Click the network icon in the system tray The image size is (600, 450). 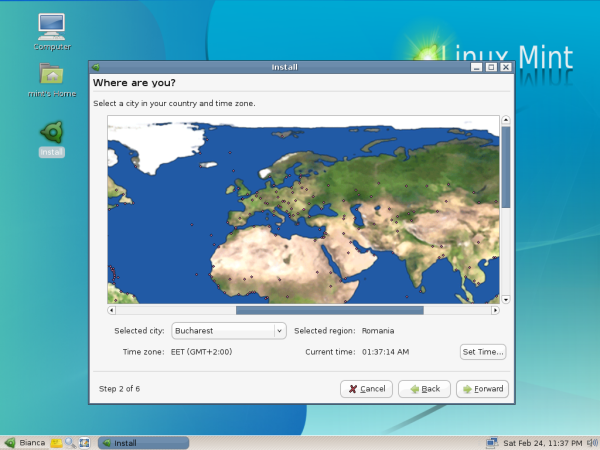tap(492, 442)
